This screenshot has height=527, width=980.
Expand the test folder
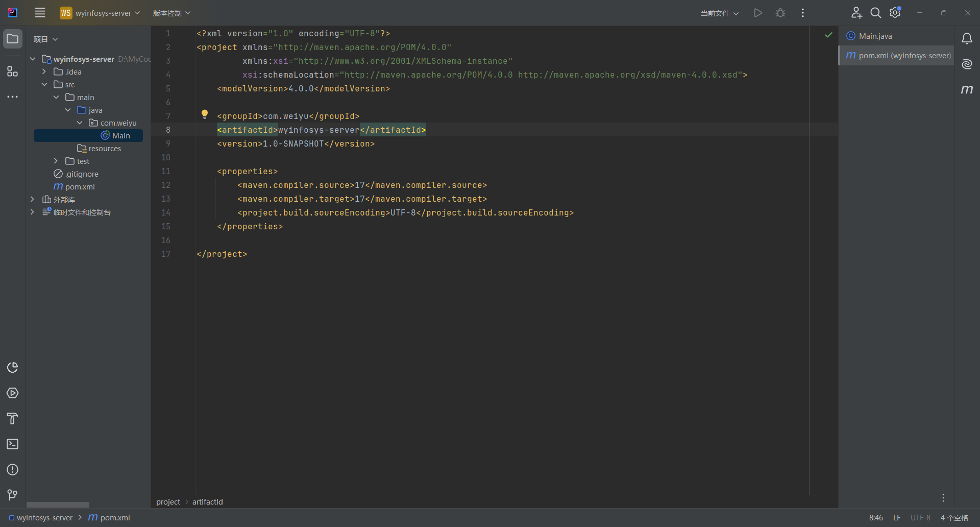pyautogui.click(x=56, y=161)
